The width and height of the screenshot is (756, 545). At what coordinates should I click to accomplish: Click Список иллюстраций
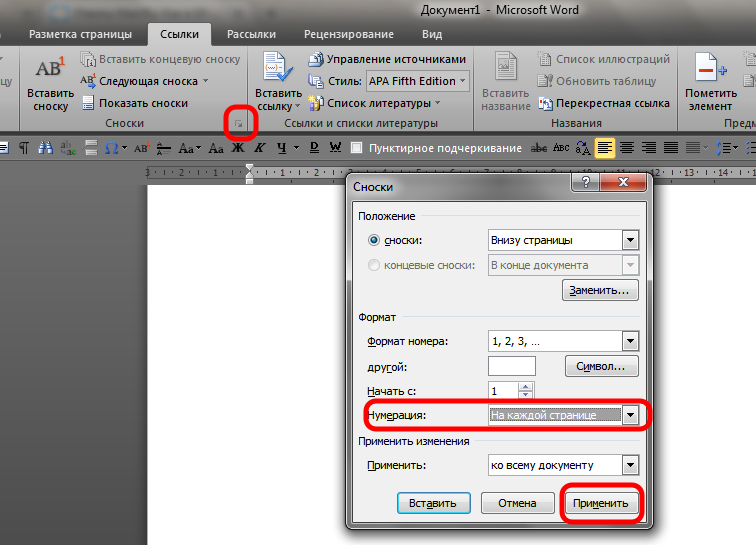coord(604,59)
